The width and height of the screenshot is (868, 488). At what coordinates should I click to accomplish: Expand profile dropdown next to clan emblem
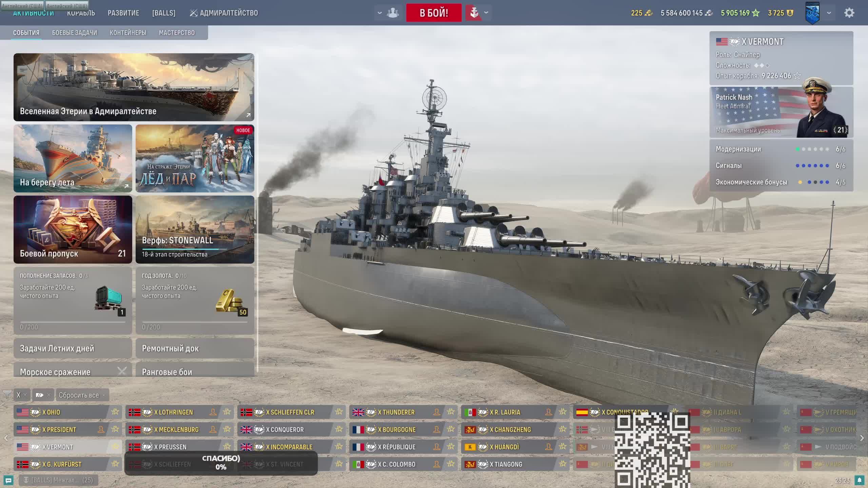[829, 13]
